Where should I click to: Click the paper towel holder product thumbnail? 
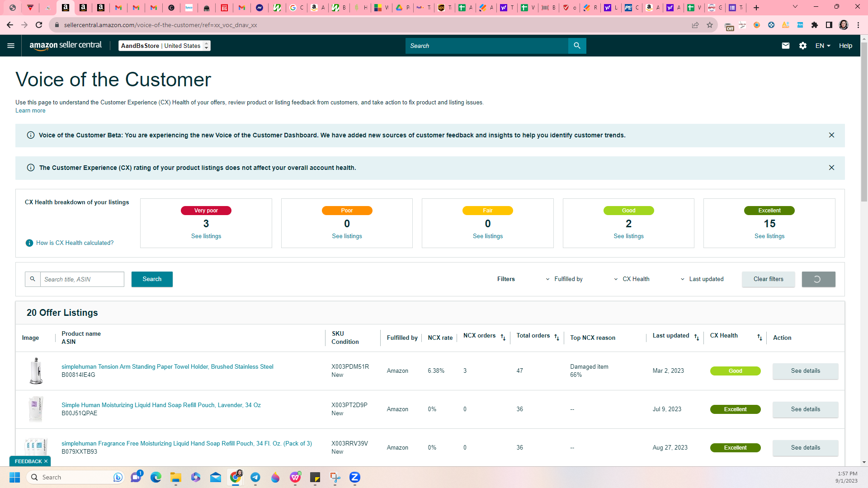36,371
